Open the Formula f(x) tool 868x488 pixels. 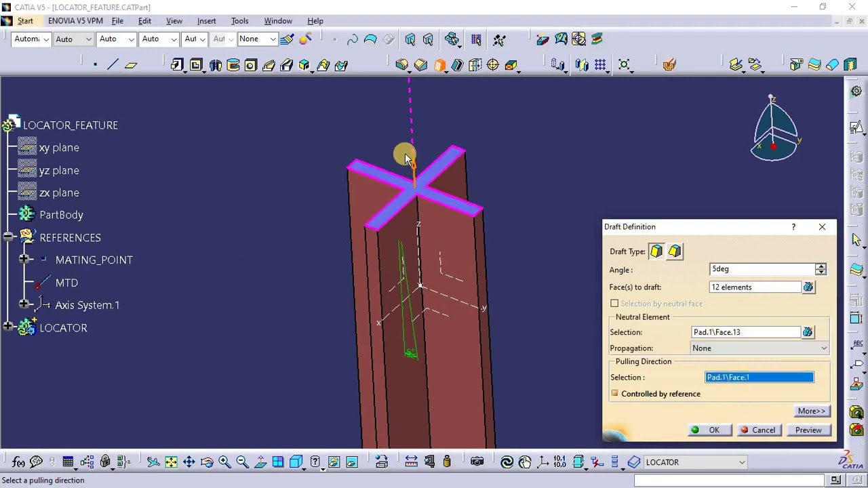(x=18, y=462)
